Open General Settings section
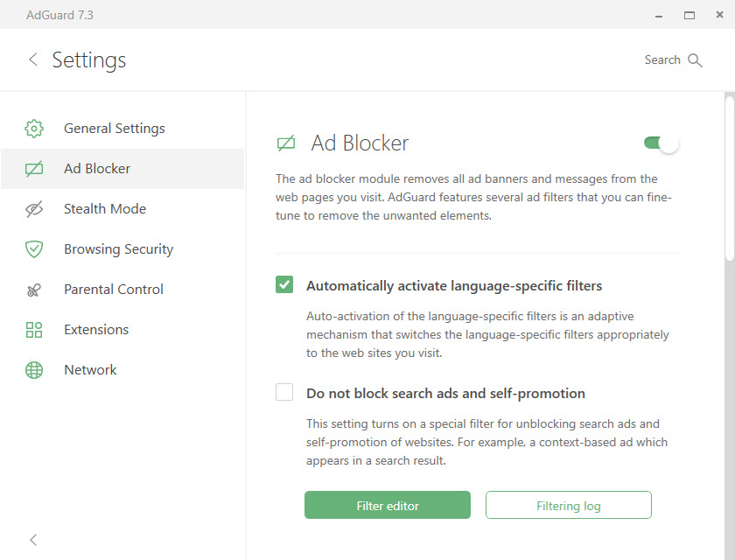The image size is (735, 560). pyautogui.click(x=122, y=129)
